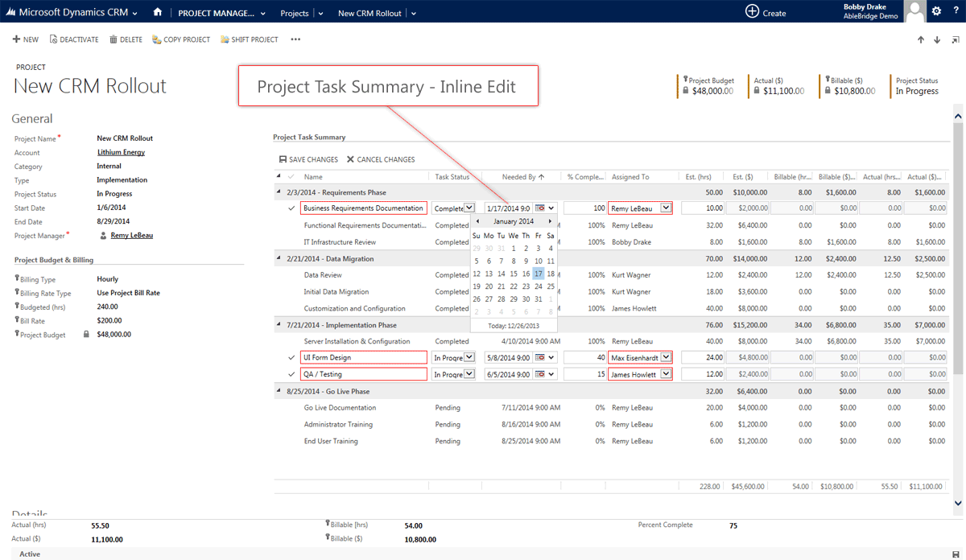
Task: Click the 1/17/2014 Needed By date field
Action: point(509,208)
